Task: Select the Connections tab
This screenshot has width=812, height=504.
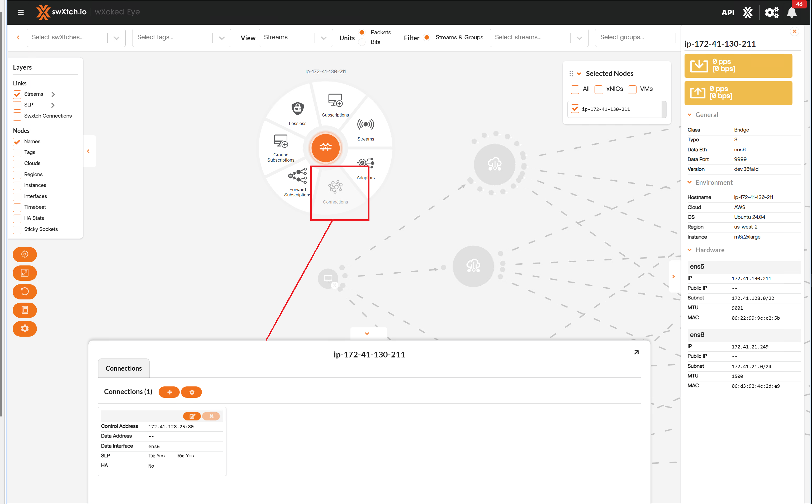Action: click(124, 368)
